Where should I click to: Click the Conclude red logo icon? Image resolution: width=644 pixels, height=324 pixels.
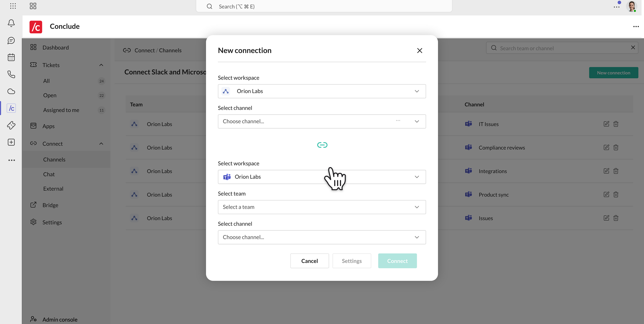pos(36,27)
